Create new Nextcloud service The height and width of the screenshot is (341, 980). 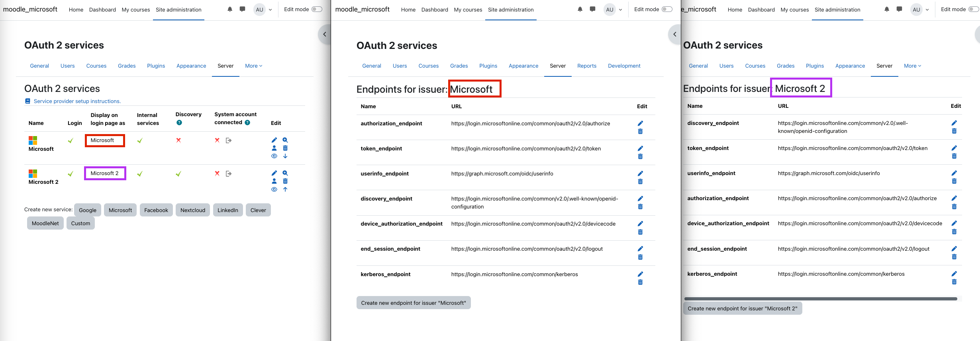[x=193, y=210]
